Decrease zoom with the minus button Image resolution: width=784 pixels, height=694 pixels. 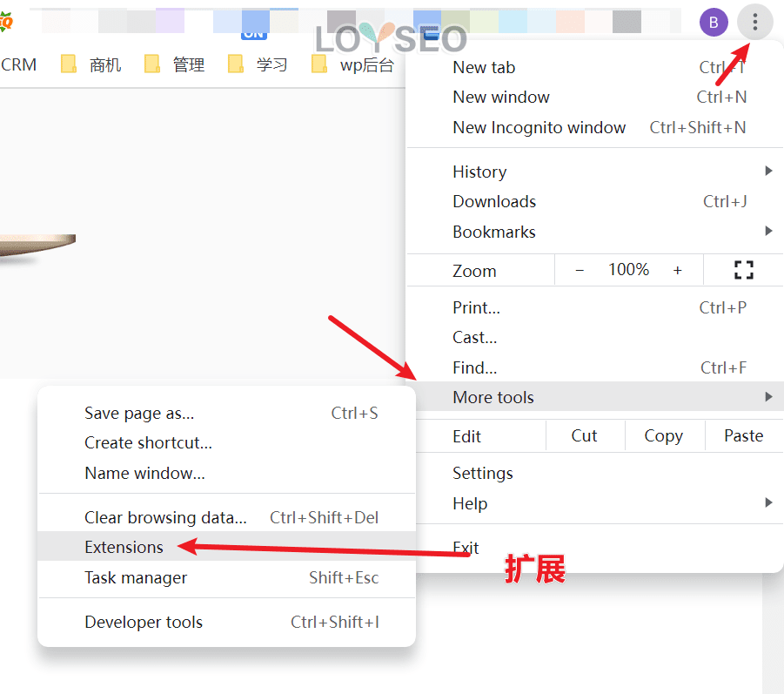580,270
